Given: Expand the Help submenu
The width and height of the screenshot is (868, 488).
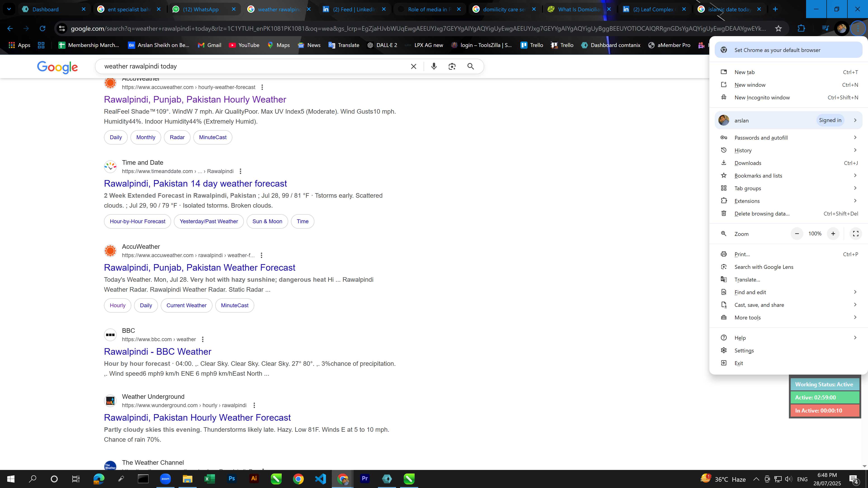Looking at the screenshot, I should 788,338.
